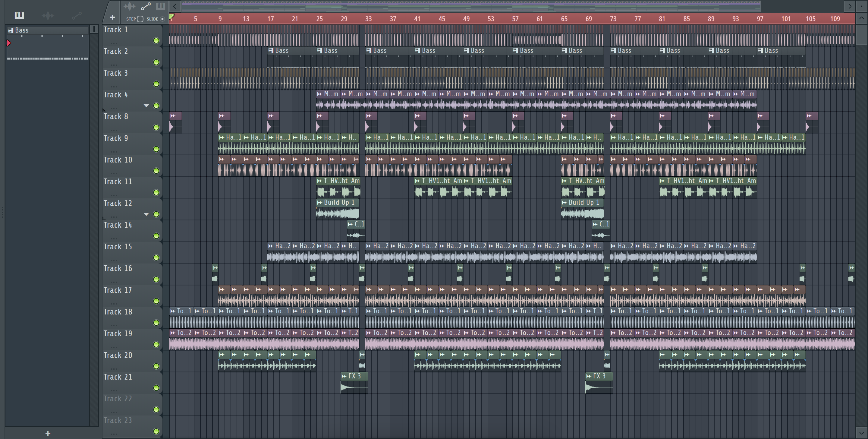Viewport: 868px width, 439px height.
Task: Toggle the SLIDE mode radio button
Action: pos(162,19)
